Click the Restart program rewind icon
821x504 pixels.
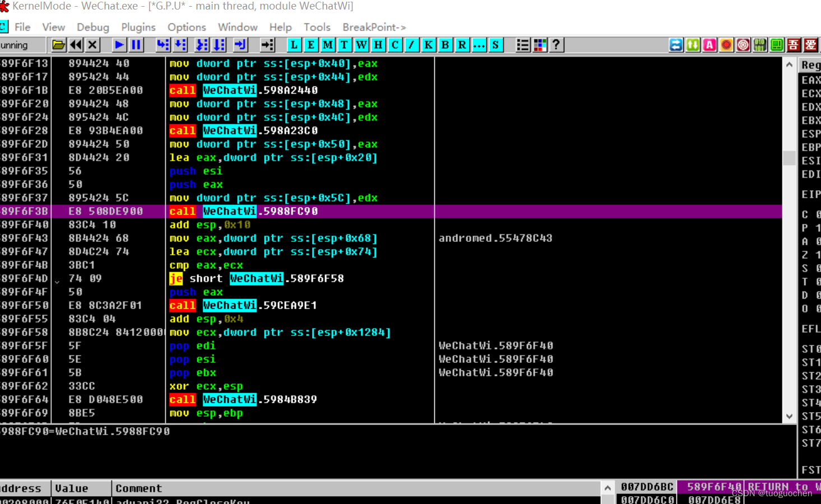76,45
